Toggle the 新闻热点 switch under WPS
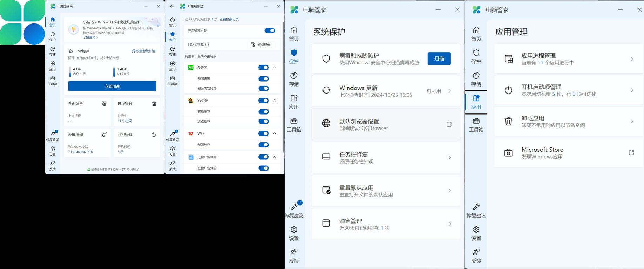 (x=263, y=145)
